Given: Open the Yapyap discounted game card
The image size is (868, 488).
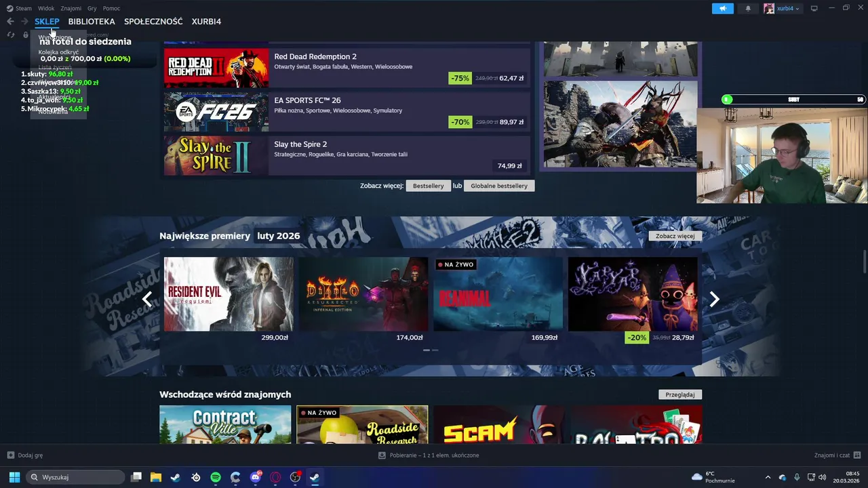Looking at the screenshot, I should [x=633, y=294].
